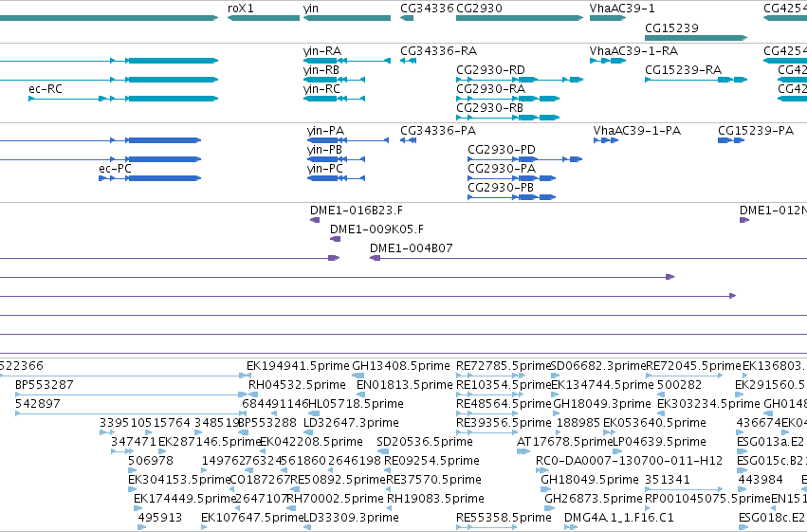
Task: Select the EK303234.5prime EST label
Action: (x=708, y=404)
